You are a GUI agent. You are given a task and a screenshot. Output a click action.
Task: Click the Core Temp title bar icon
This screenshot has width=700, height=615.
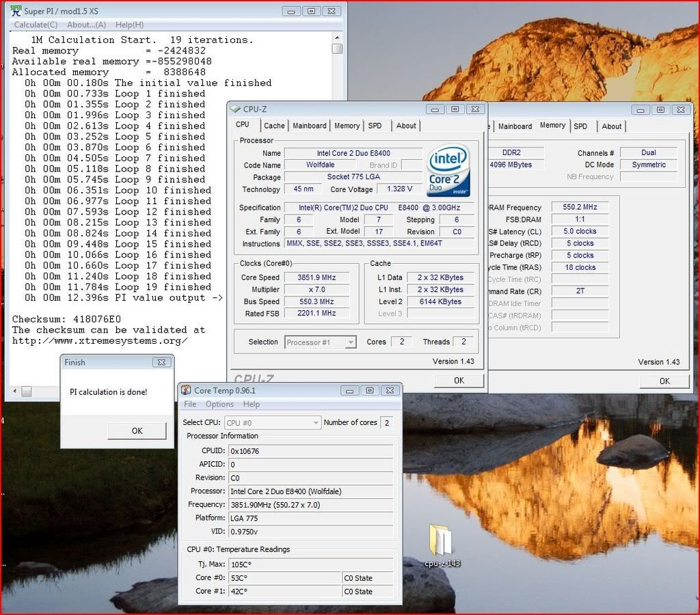coord(186,390)
